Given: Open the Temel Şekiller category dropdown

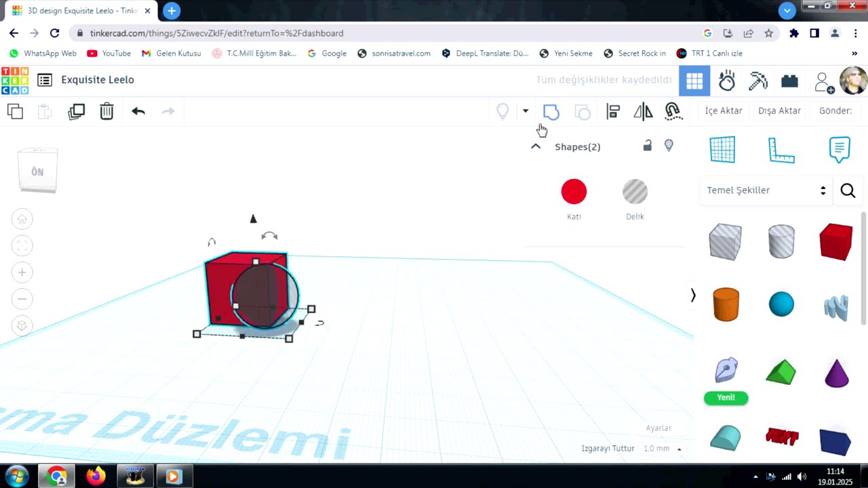Looking at the screenshot, I should tap(766, 190).
